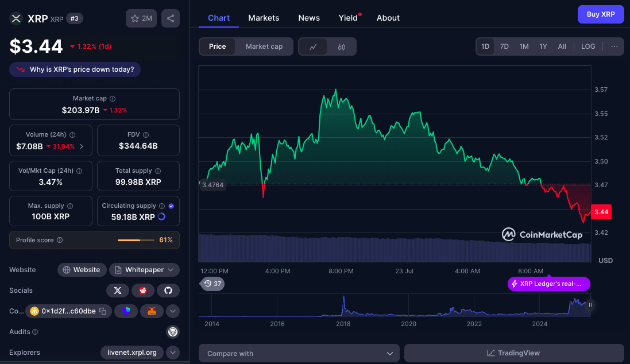Image resolution: width=630 pixels, height=364 pixels.
Task: Select line chart style
Action: click(x=313, y=47)
